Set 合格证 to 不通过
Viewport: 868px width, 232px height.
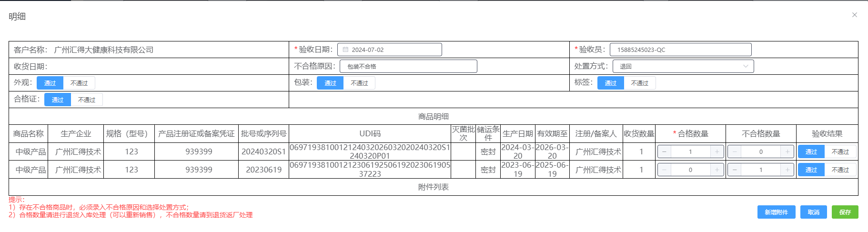(x=87, y=100)
